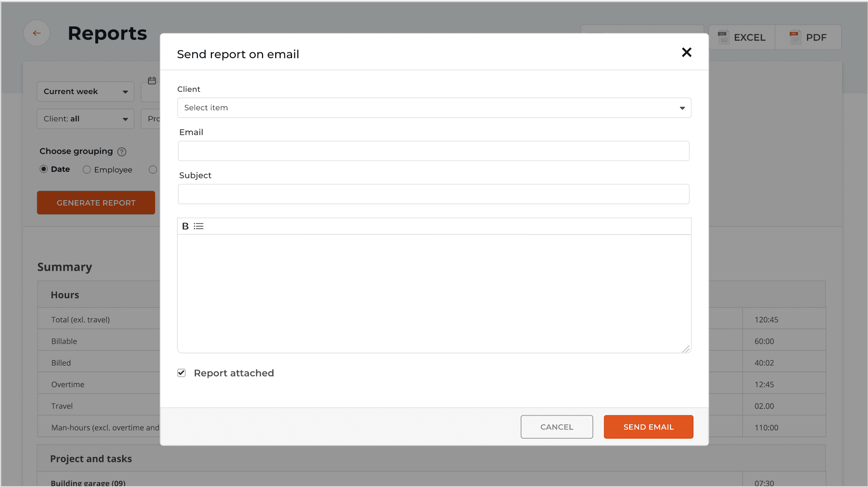Click the GENERATE REPORT button
Screen dimensions: 868x487
click(96, 203)
